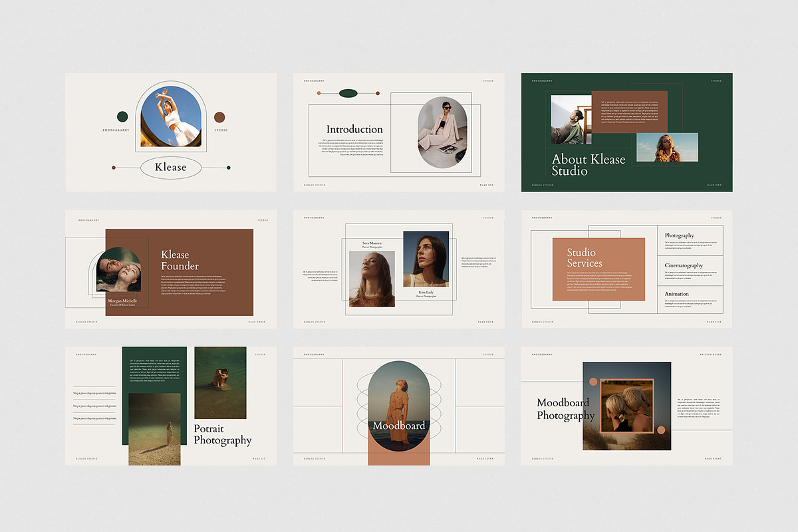Click the "Klease" title inside the oval
This screenshot has width=798, height=532.
tap(171, 168)
